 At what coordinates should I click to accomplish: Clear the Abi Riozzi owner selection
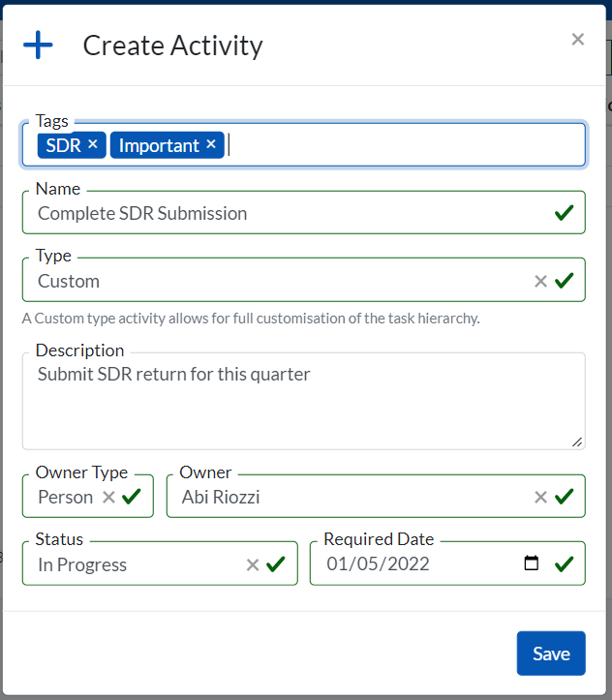click(541, 497)
